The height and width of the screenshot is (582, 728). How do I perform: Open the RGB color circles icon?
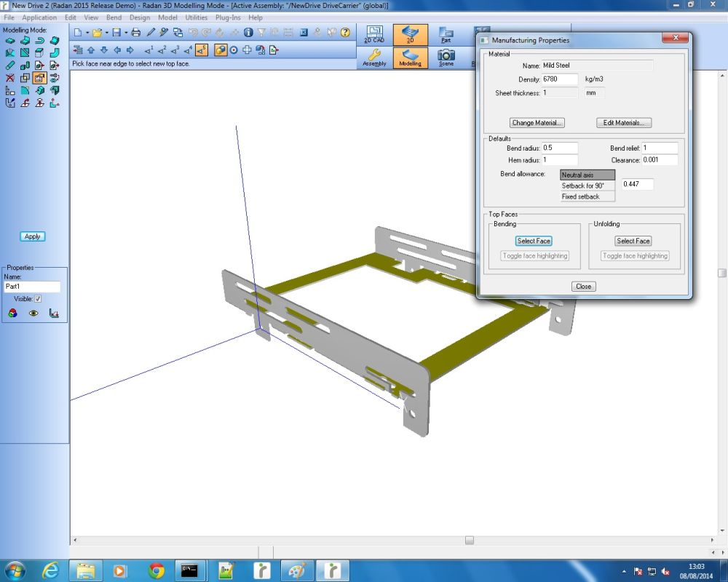click(12, 314)
